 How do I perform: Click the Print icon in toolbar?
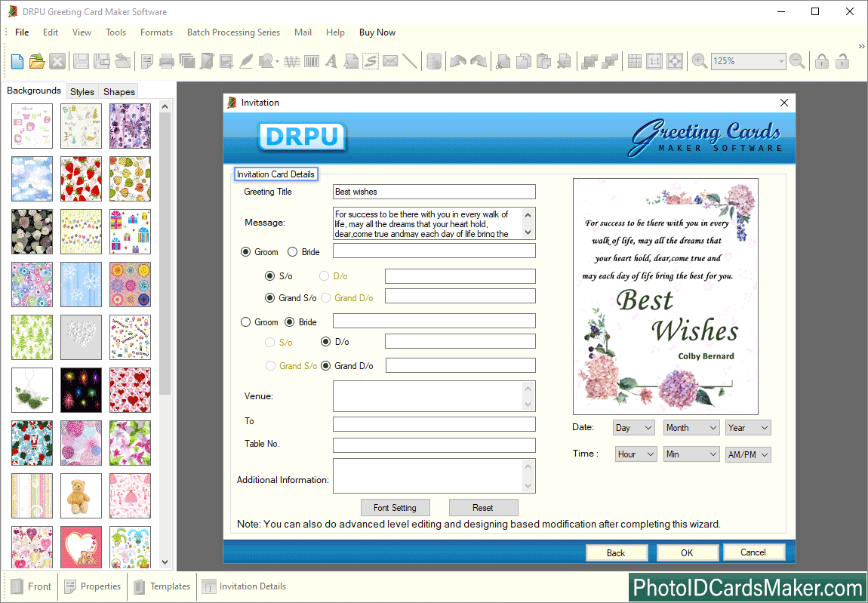[x=167, y=61]
